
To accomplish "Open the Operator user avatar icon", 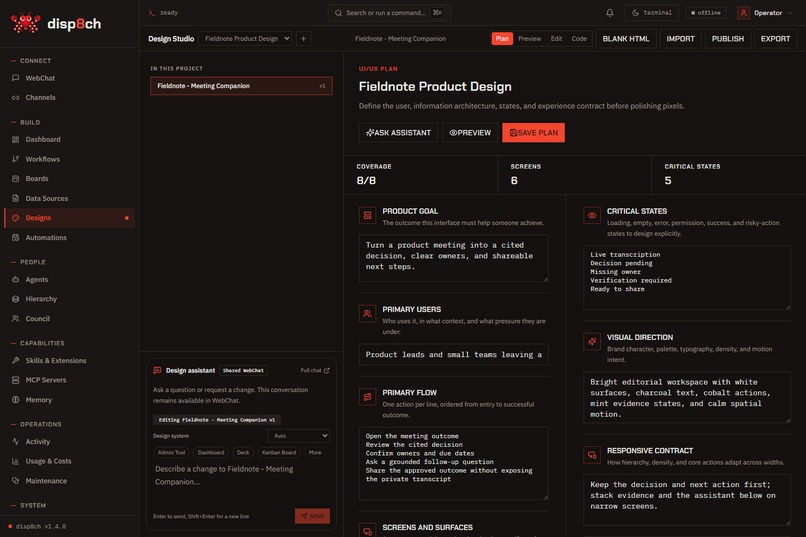I will point(743,13).
